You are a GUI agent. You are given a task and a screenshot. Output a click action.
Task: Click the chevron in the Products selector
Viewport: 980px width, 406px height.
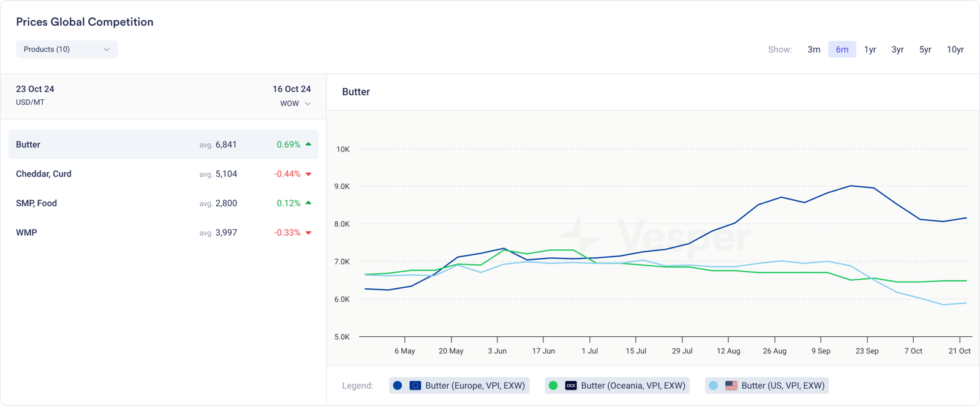tap(107, 50)
